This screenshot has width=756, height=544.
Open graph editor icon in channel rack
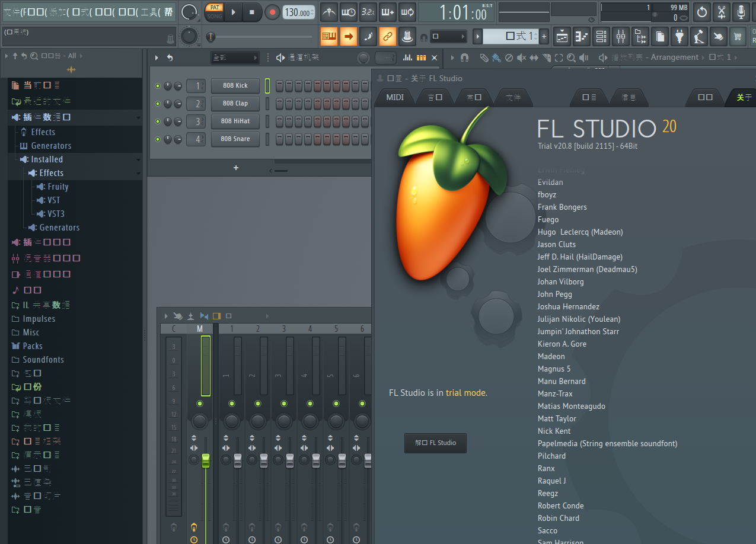407,57
